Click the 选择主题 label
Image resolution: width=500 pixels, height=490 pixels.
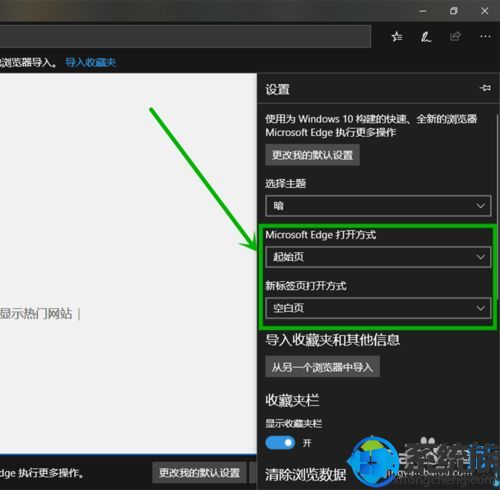tap(285, 183)
